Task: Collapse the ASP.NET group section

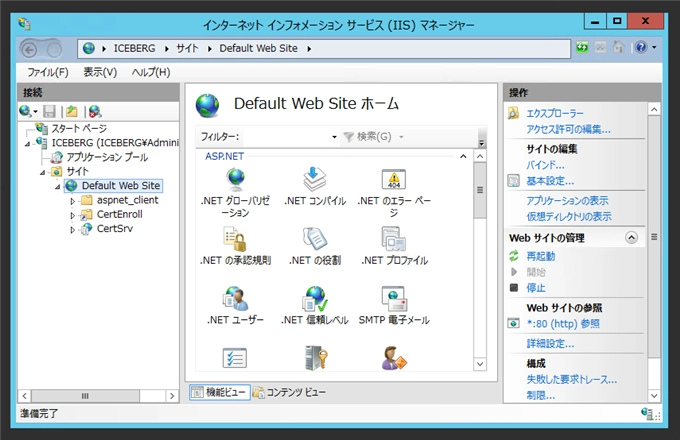Action: coord(463,156)
